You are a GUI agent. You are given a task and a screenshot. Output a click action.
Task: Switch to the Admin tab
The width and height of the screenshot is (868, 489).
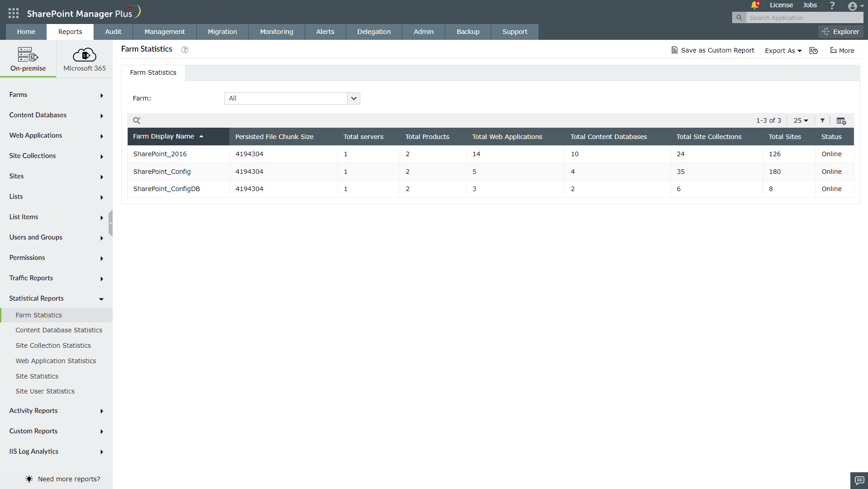coord(424,32)
